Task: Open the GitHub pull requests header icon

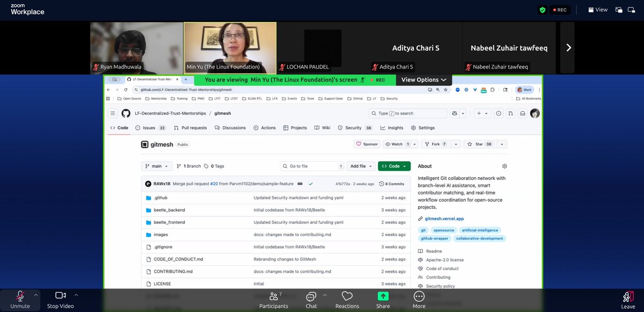Action: [510, 113]
